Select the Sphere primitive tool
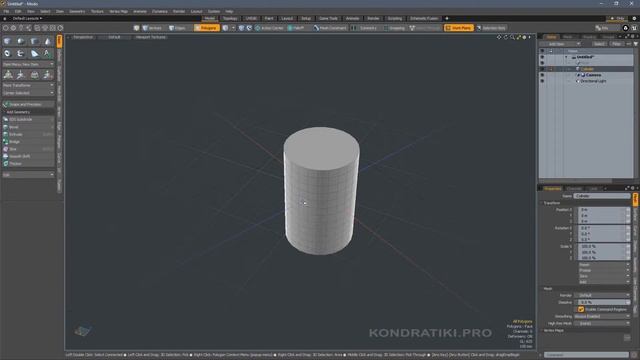 (x=21, y=41)
